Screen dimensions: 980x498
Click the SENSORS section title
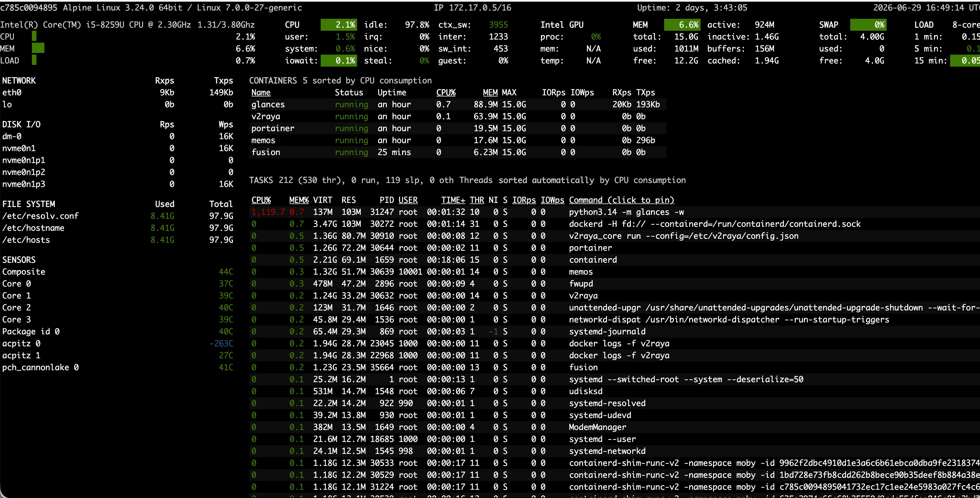point(19,260)
